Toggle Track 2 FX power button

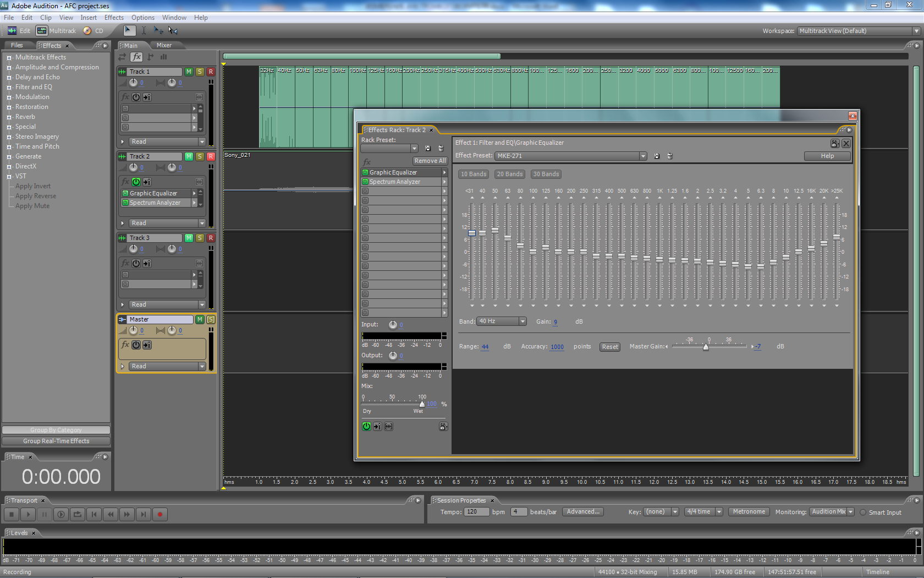tap(136, 182)
